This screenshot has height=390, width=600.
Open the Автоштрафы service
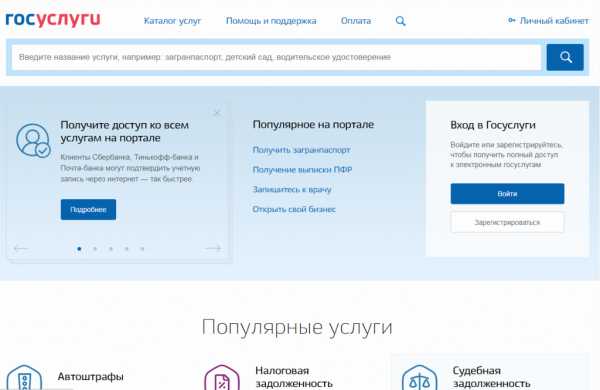[x=90, y=377]
